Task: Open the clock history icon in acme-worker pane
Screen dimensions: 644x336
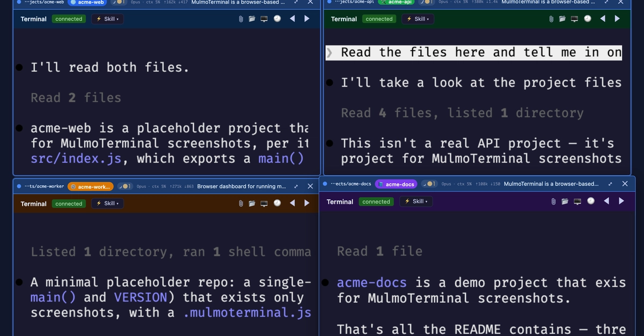Action: pos(277,204)
